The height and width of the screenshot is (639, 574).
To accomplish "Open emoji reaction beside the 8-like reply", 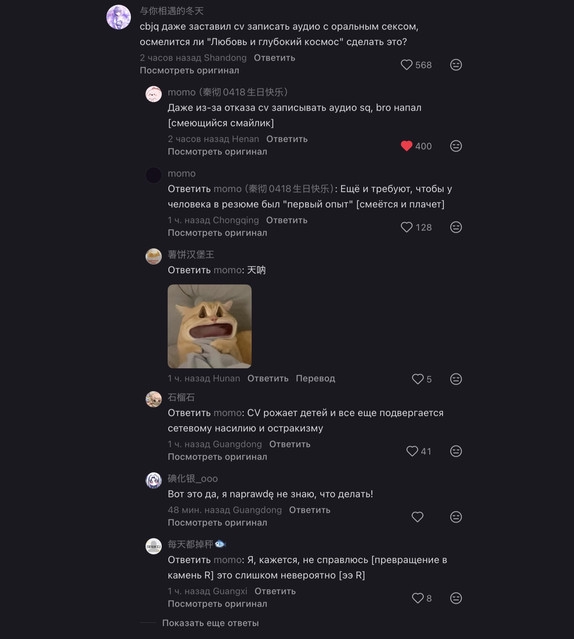I will [x=456, y=598].
